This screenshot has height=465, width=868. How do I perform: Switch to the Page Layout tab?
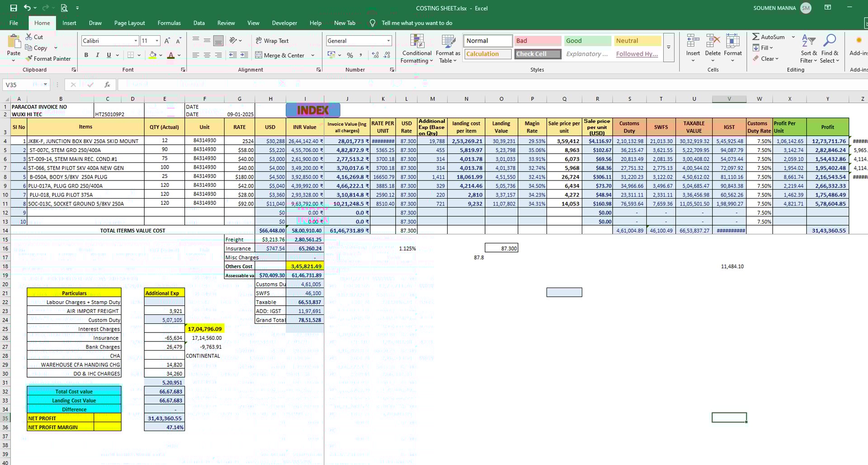coord(129,23)
